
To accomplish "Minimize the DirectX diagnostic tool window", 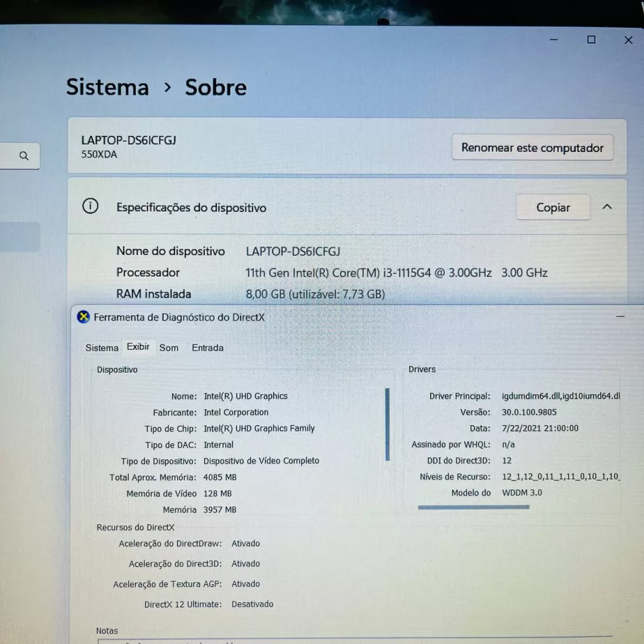I will tap(620, 317).
